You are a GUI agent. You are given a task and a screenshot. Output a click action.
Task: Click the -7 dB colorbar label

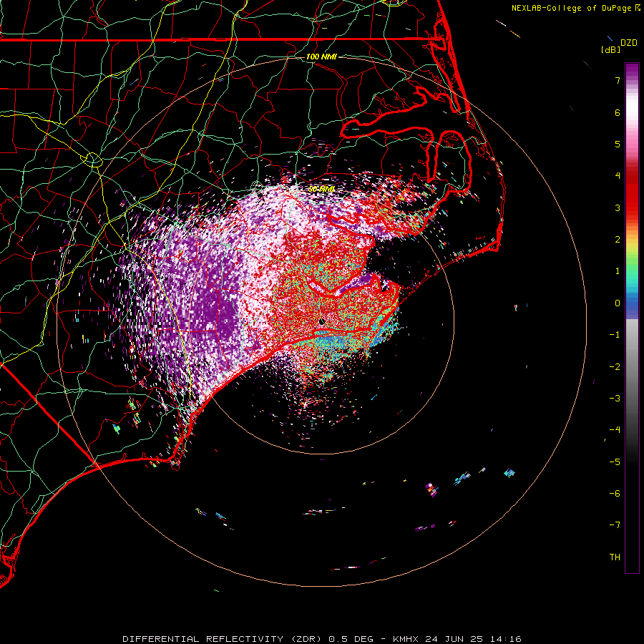click(615, 525)
